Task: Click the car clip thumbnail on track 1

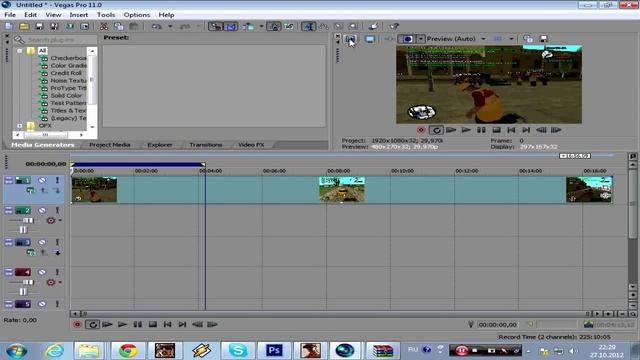Action: tap(342, 189)
